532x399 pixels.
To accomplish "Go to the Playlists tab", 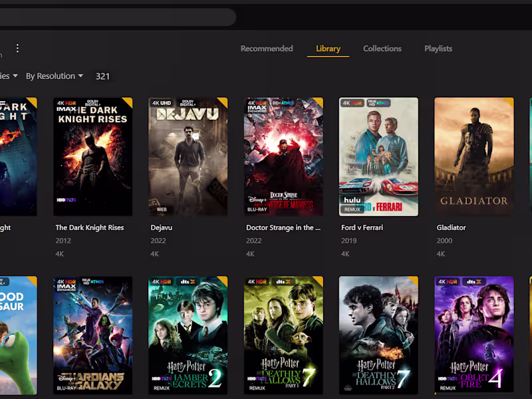I will 438,49.
